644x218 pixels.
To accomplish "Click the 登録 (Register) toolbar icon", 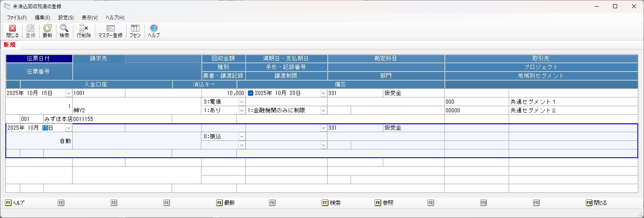I will click(31, 31).
